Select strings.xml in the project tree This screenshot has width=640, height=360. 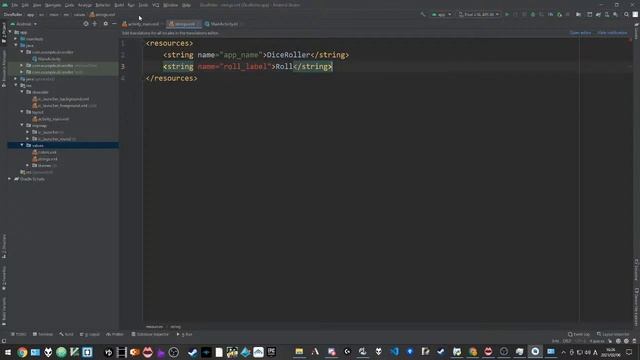[45, 159]
